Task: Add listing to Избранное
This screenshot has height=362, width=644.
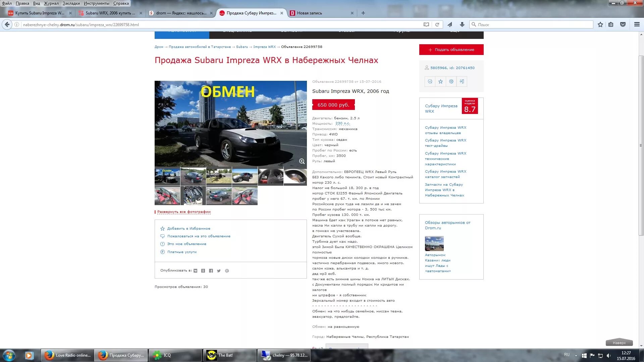Action: 189,229
